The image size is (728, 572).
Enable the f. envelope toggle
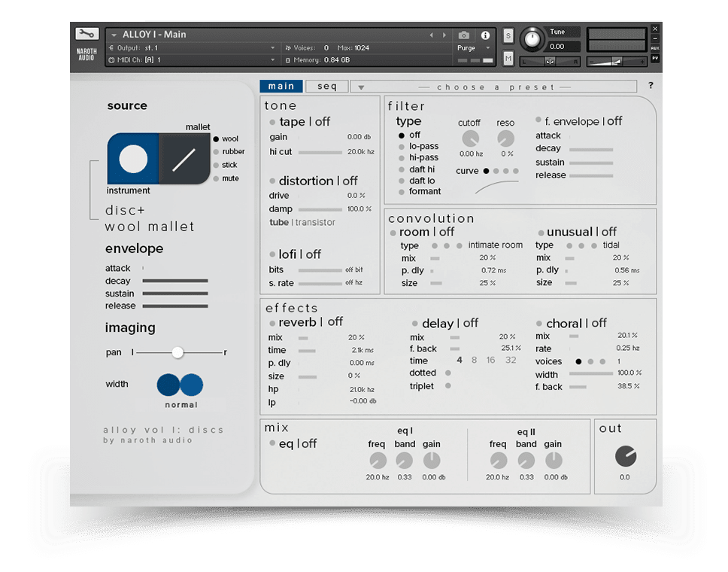tap(538, 120)
